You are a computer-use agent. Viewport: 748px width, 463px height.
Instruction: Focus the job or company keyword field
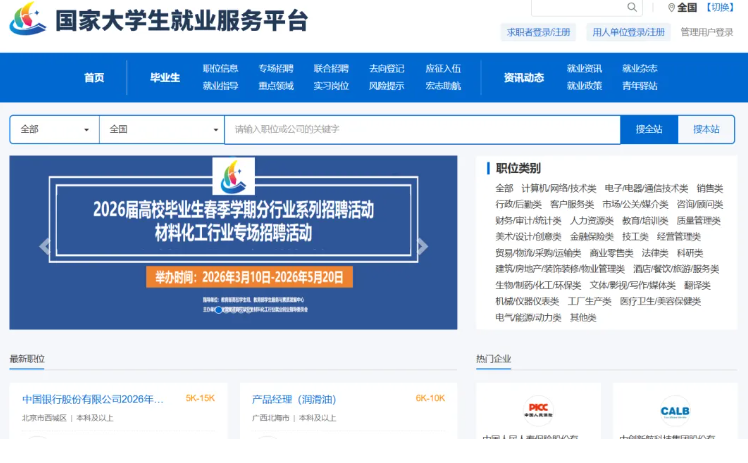click(x=420, y=129)
